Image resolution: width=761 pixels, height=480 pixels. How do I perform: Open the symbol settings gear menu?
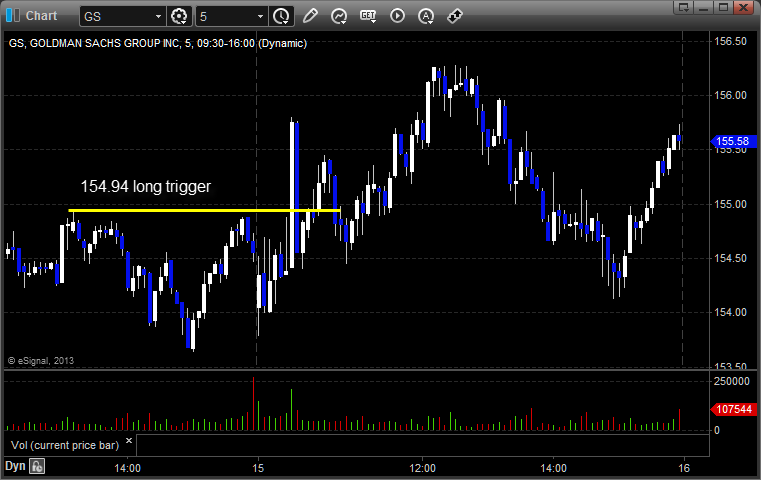pos(179,17)
